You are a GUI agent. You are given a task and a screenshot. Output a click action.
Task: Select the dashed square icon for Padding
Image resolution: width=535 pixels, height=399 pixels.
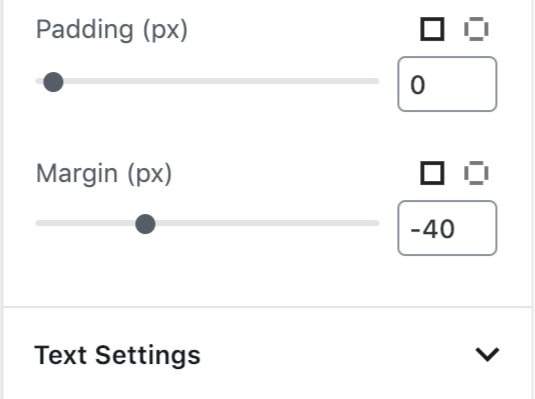[476, 29]
